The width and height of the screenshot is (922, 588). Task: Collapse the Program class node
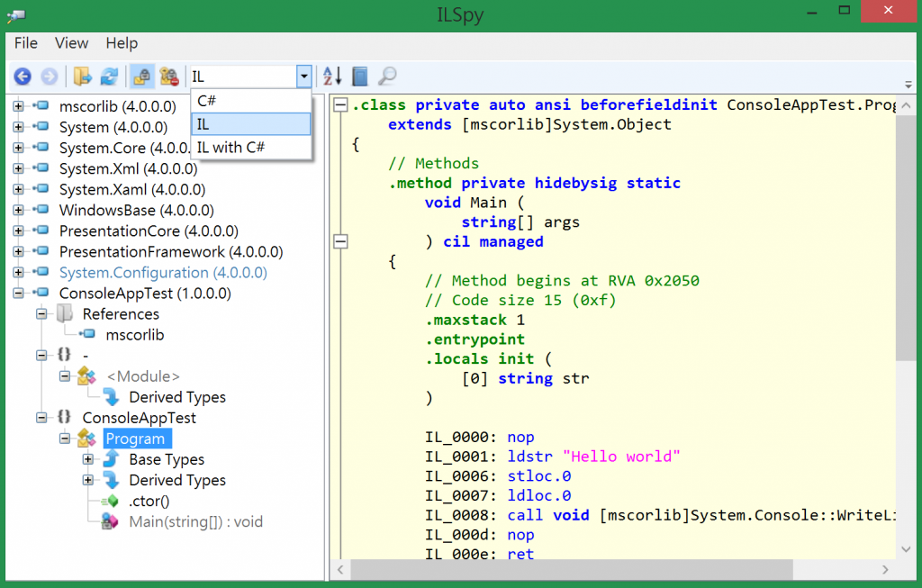[65, 439]
